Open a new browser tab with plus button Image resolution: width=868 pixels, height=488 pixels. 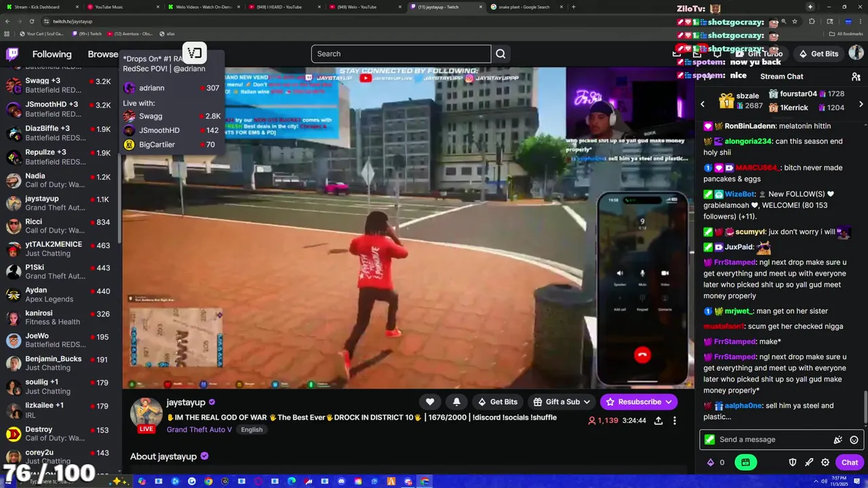point(574,7)
